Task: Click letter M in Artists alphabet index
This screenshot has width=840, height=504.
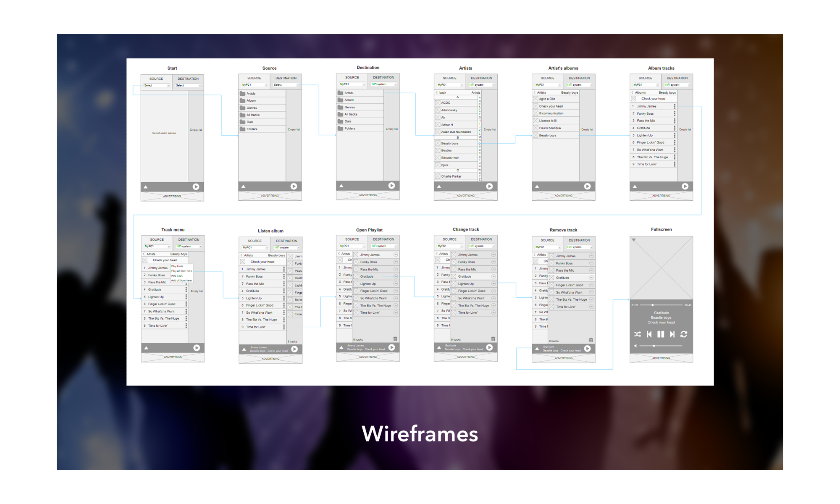Action: point(480,137)
